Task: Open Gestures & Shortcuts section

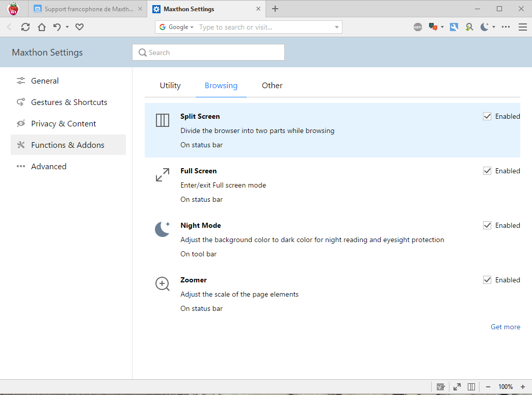Action: point(68,102)
